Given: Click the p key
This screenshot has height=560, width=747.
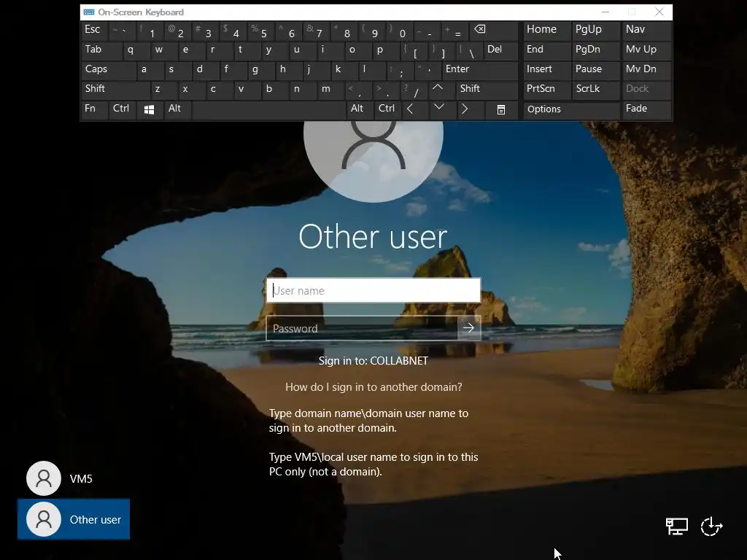Looking at the screenshot, I should coord(385,50).
